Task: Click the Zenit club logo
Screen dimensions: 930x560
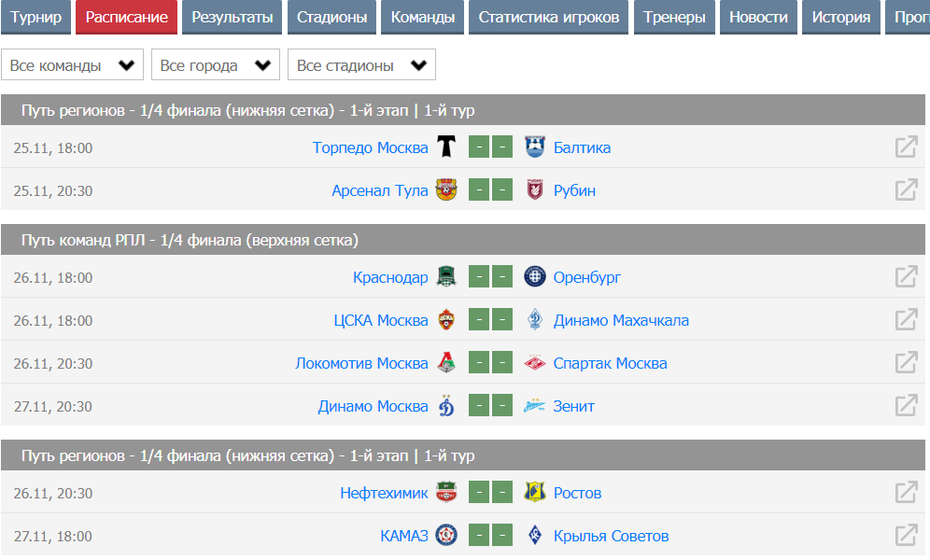Action: [534, 406]
